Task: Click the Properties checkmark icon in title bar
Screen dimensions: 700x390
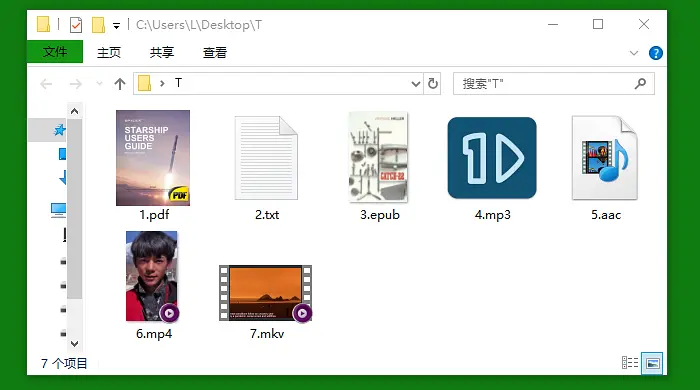Action: point(76,25)
